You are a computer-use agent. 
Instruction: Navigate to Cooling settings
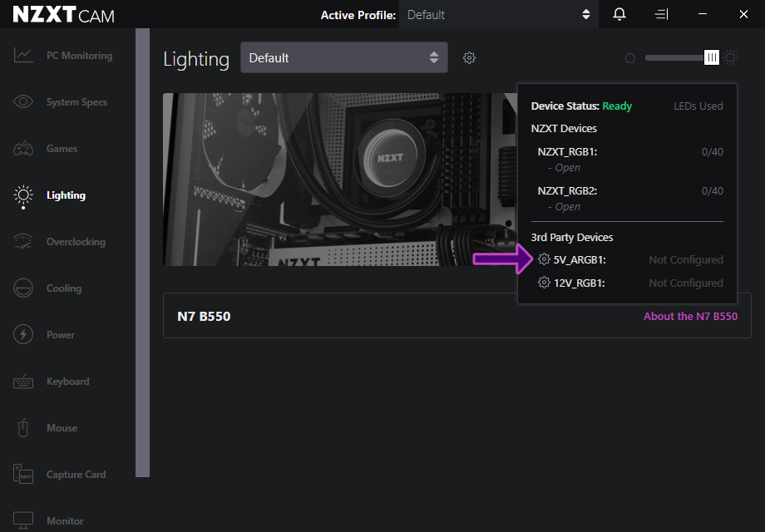[x=63, y=288]
